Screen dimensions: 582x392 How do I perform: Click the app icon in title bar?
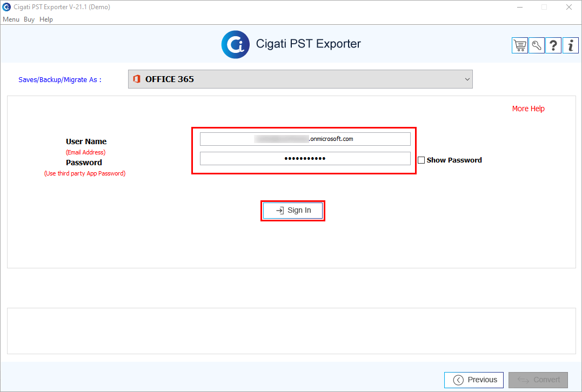6,7
